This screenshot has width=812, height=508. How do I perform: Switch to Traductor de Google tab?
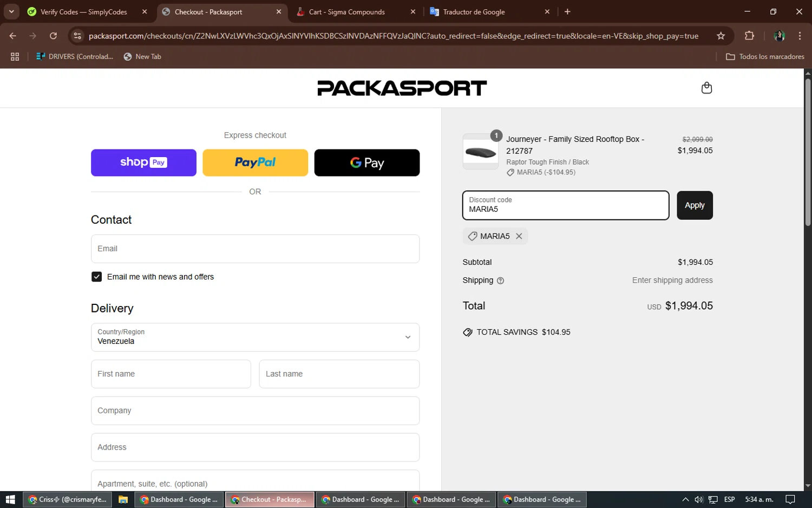[474, 11]
